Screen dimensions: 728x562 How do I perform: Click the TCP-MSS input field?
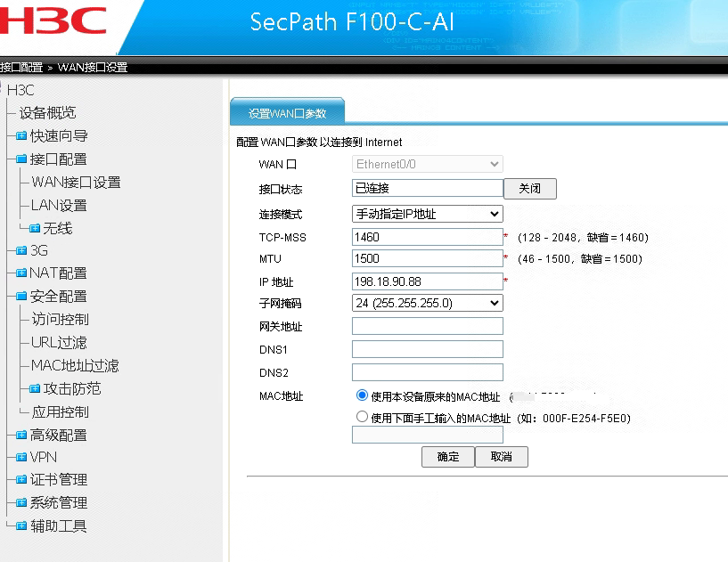click(x=427, y=237)
